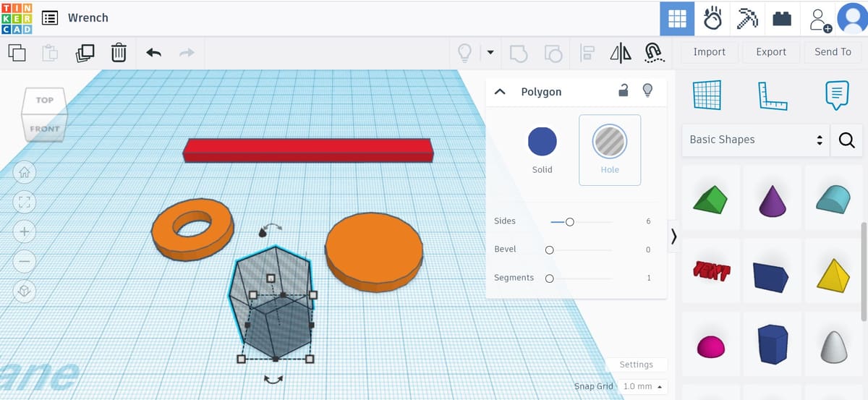Click the Paste clipboard icon
Image resolution: width=868 pixels, height=400 pixels.
coord(50,53)
